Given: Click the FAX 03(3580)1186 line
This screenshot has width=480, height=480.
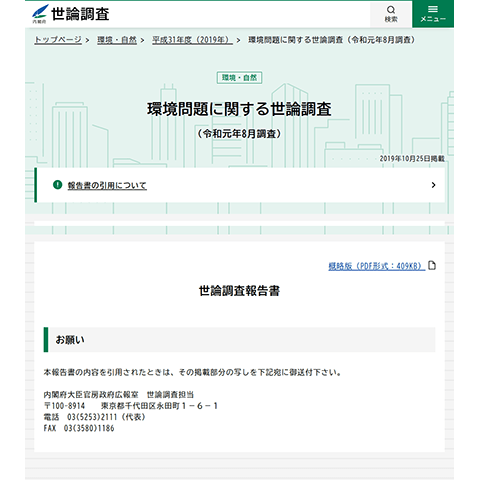Looking at the screenshot, I should tap(79, 428).
